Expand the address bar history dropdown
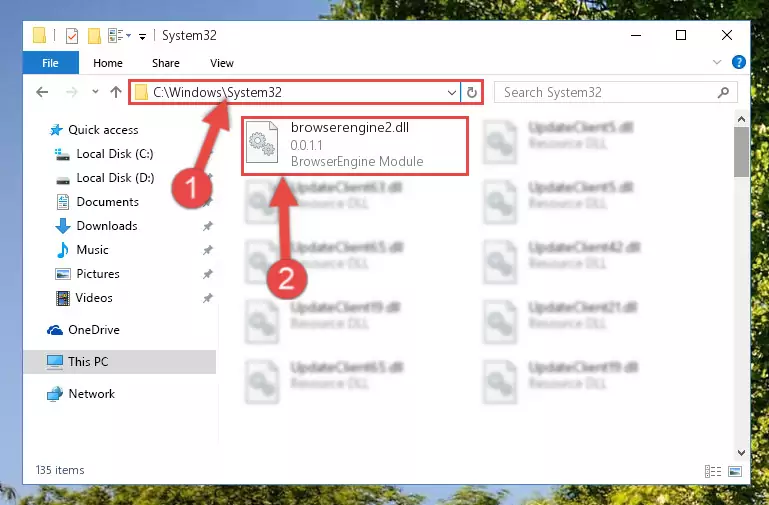Screen dimensions: 769x505 point(452,92)
